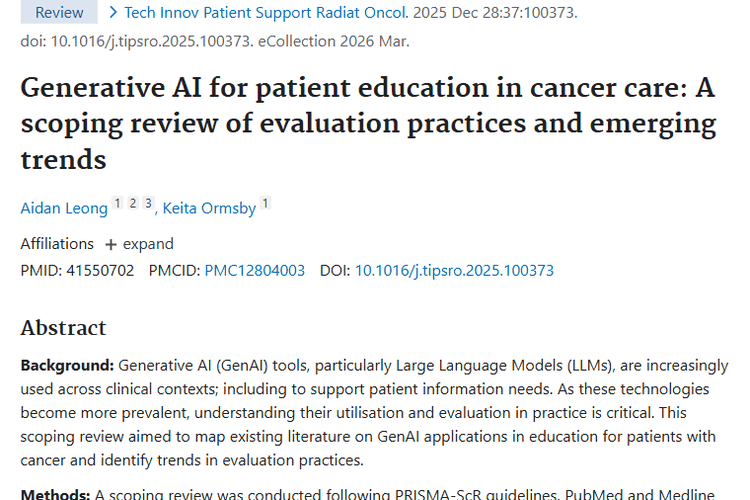Click the Abstract section heading
This screenshot has height=500, width=750.
pyautogui.click(x=63, y=328)
